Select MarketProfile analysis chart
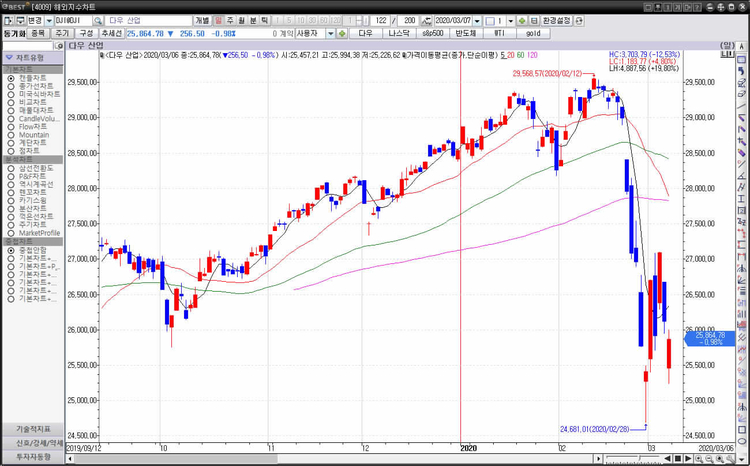This screenshot has height=466, width=750. click(39, 233)
